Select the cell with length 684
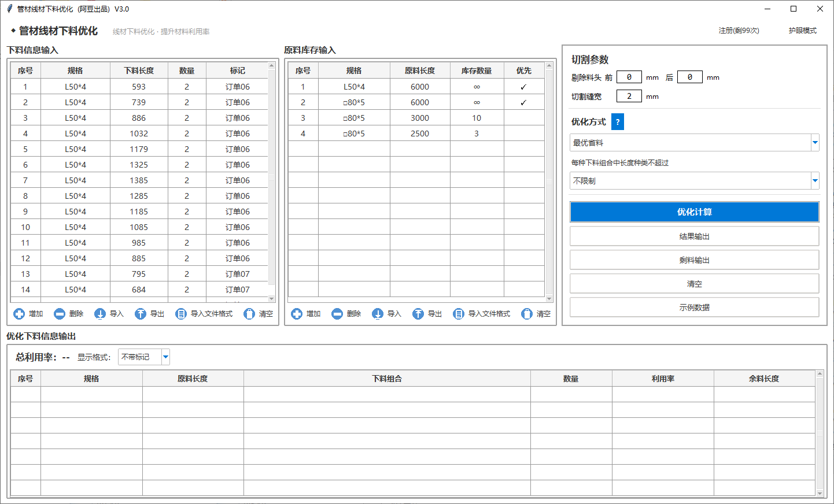The width and height of the screenshot is (834, 504). (x=139, y=290)
